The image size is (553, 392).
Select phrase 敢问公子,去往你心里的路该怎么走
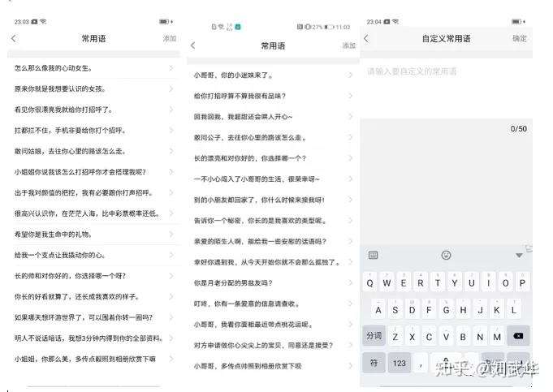click(250, 137)
